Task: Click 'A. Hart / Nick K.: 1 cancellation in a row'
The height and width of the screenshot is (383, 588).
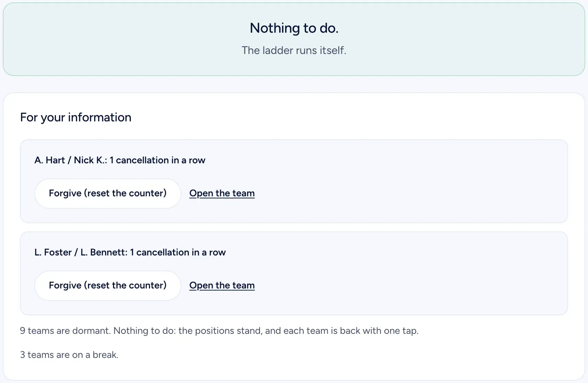Action: tap(120, 160)
